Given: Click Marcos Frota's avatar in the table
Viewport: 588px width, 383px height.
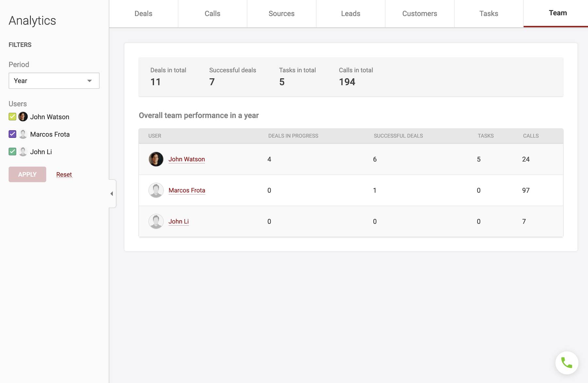Looking at the screenshot, I should tap(156, 190).
